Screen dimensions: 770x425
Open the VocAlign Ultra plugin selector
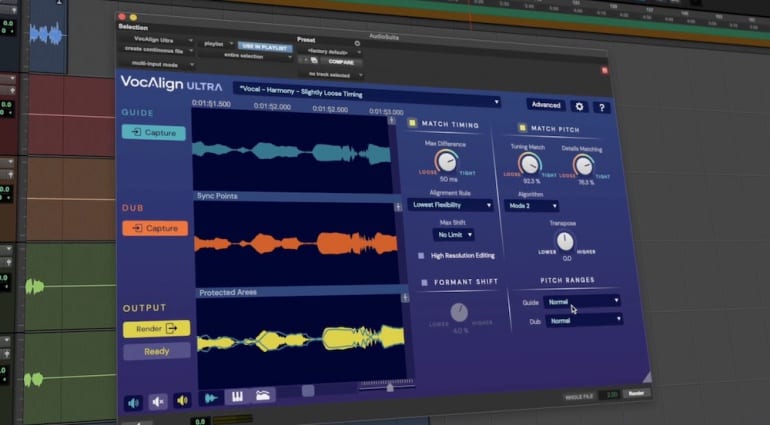pos(157,39)
